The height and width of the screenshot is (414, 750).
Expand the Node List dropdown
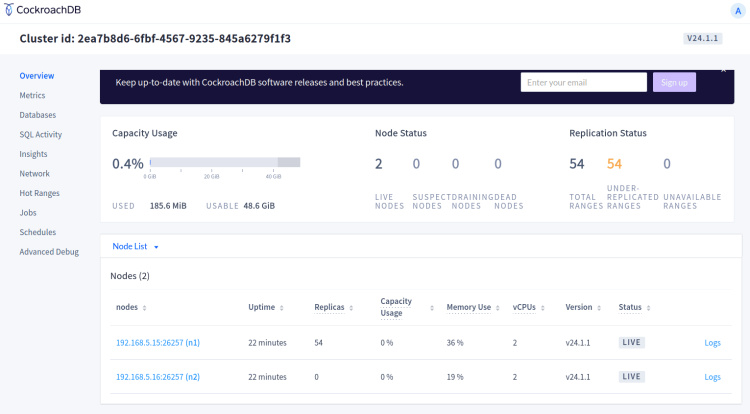click(136, 246)
